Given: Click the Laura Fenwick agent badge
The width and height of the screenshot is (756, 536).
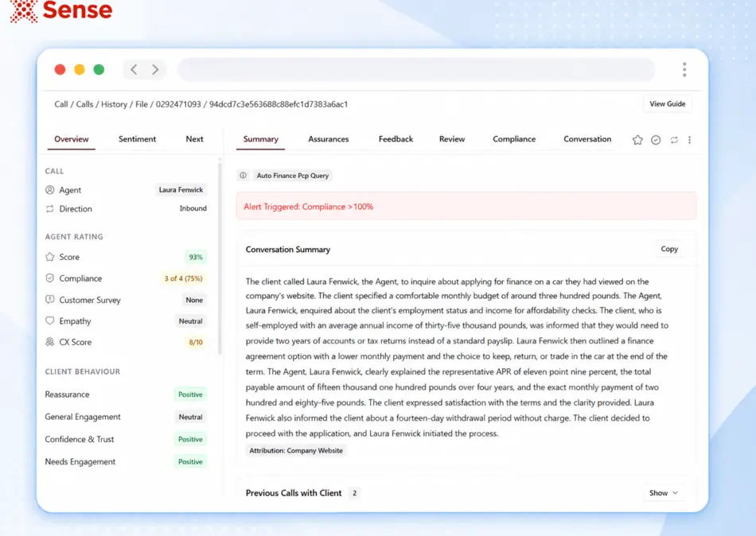Looking at the screenshot, I should click(181, 190).
